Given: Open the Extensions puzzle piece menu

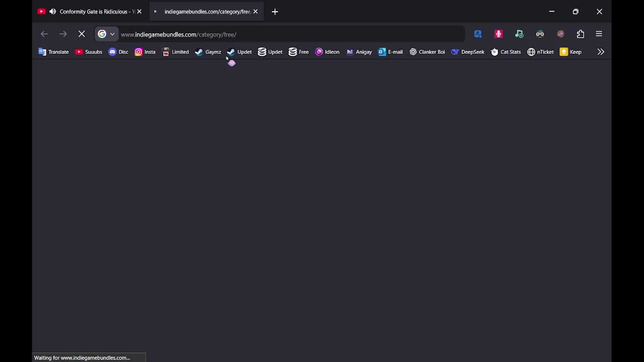Looking at the screenshot, I should tap(581, 34).
